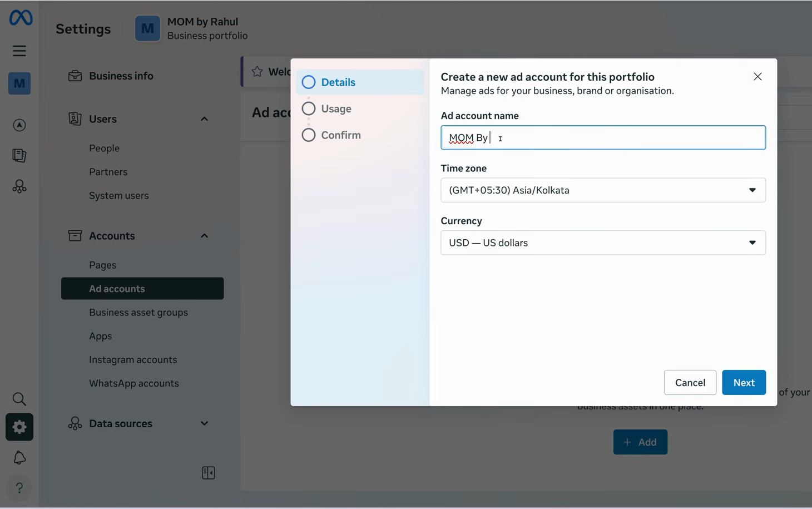
Task: Collapse the Accounts section chevron
Action: coord(204,236)
